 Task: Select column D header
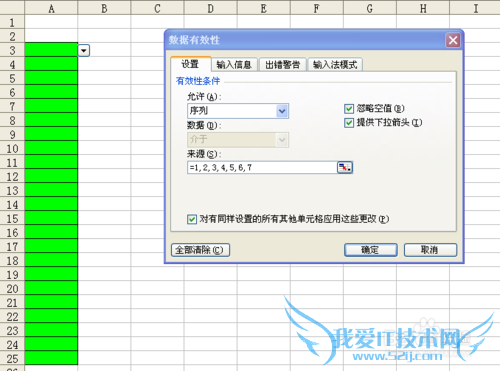[x=211, y=8]
